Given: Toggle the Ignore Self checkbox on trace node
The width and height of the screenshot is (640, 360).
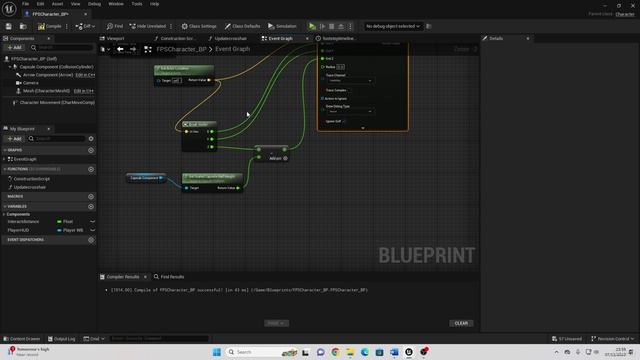Looking at the screenshot, I should pyautogui.click(x=344, y=121).
